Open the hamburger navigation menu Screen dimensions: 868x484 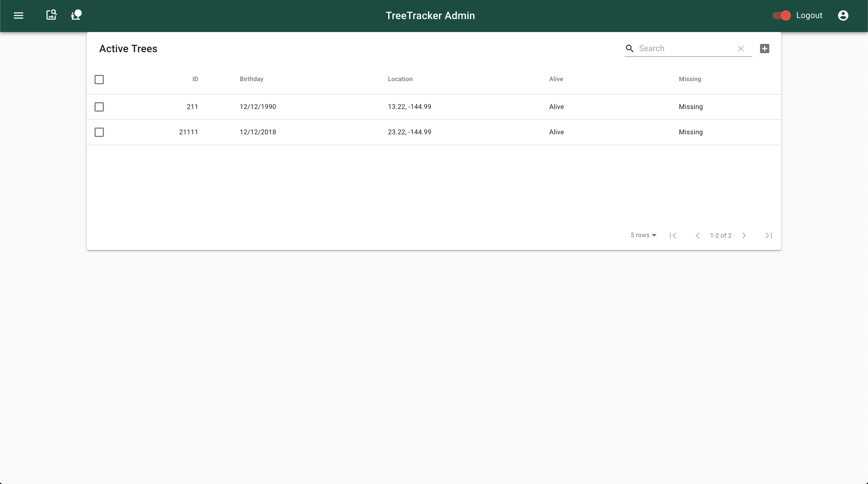pyautogui.click(x=19, y=15)
